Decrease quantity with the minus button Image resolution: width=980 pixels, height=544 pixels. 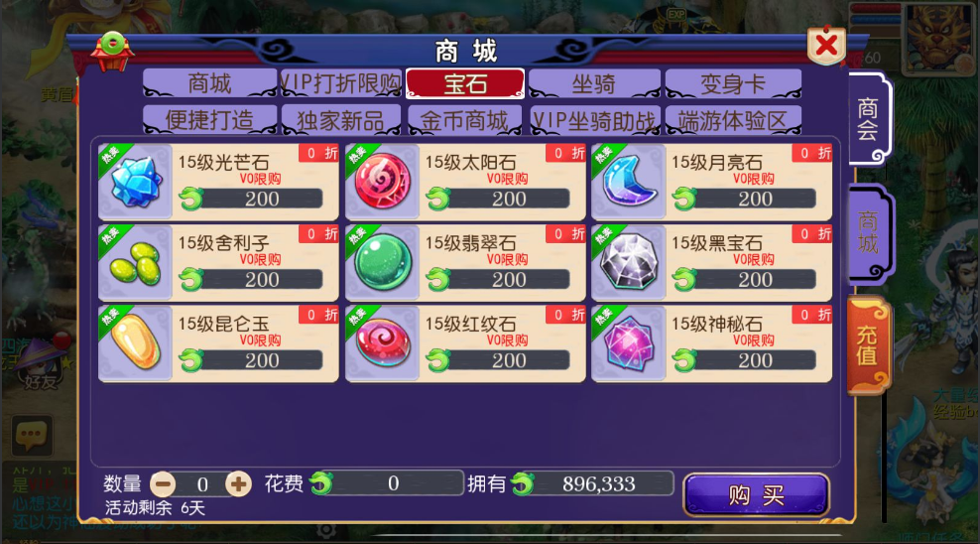[164, 484]
